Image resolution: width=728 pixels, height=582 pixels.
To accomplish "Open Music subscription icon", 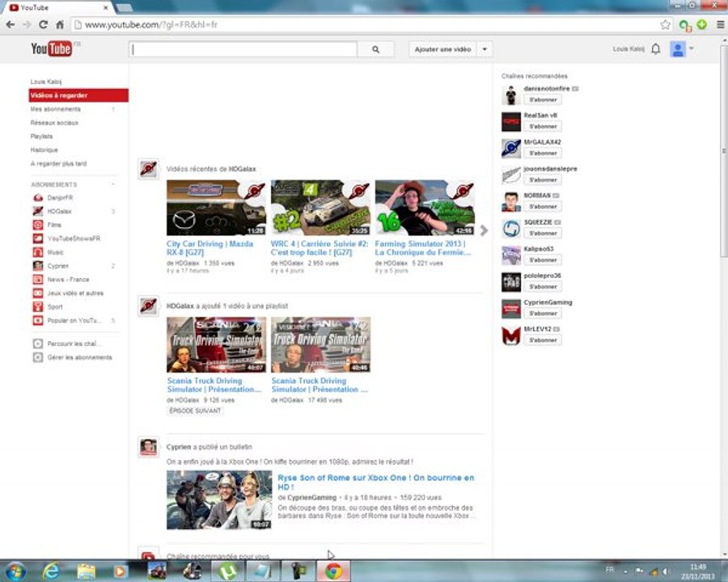I will pyautogui.click(x=37, y=252).
